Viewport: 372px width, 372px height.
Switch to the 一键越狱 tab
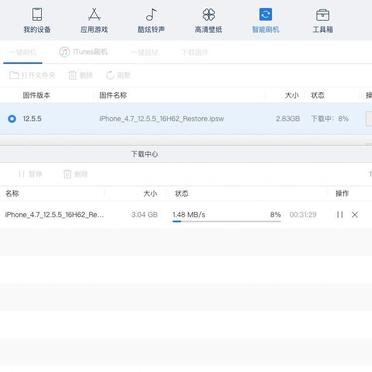point(144,52)
